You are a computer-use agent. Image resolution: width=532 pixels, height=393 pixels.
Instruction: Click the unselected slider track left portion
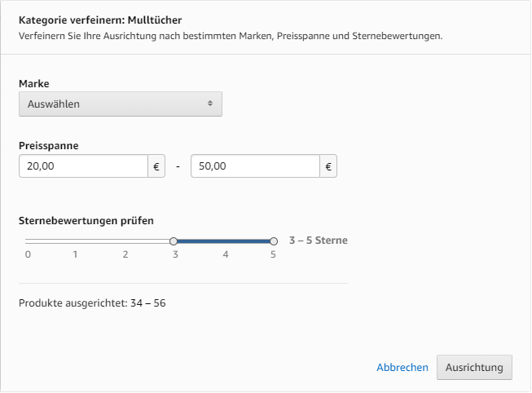tap(98, 241)
